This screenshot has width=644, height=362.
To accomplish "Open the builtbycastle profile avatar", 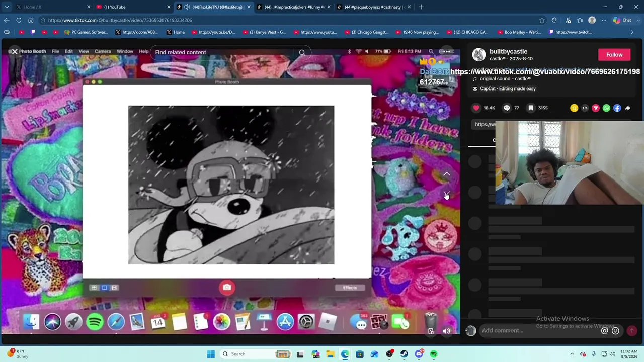I will coord(479,54).
